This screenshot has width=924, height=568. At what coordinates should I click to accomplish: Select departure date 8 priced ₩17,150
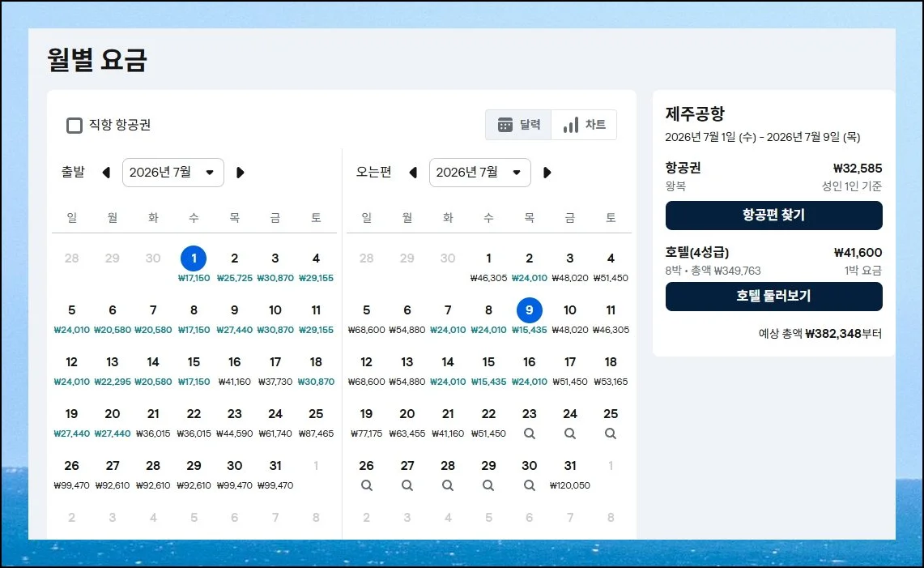(x=194, y=317)
